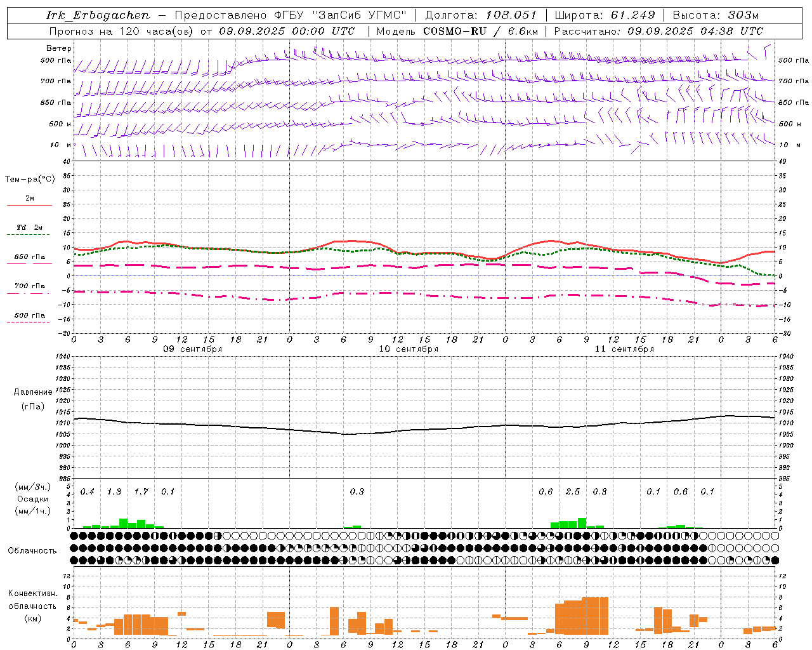Viewport: 812px width, 650px height.
Task: Click the precipitation value 0.4
Action: pos(88,492)
